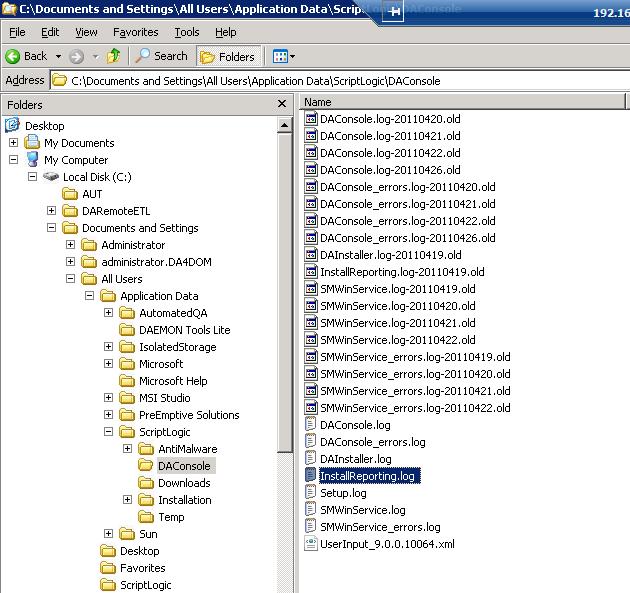Open the Favorites menu
This screenshot has width=630, height=593.
click(x=135, y=32)
